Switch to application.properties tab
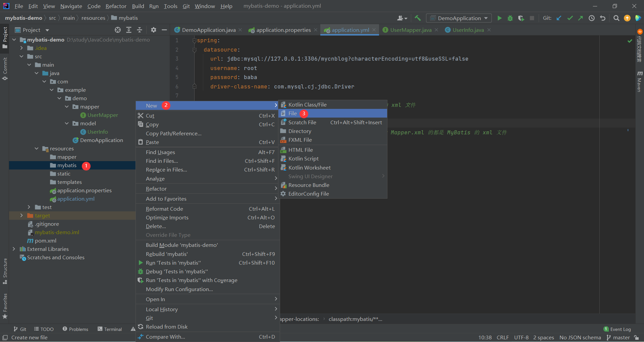The image size is (644, 342). (283, 30)
